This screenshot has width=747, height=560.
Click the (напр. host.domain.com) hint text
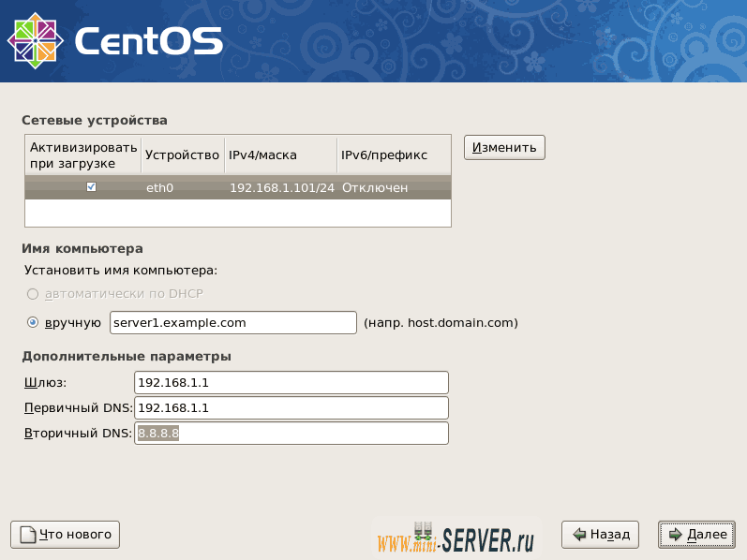pyautogui.click(x=441, y=323)
